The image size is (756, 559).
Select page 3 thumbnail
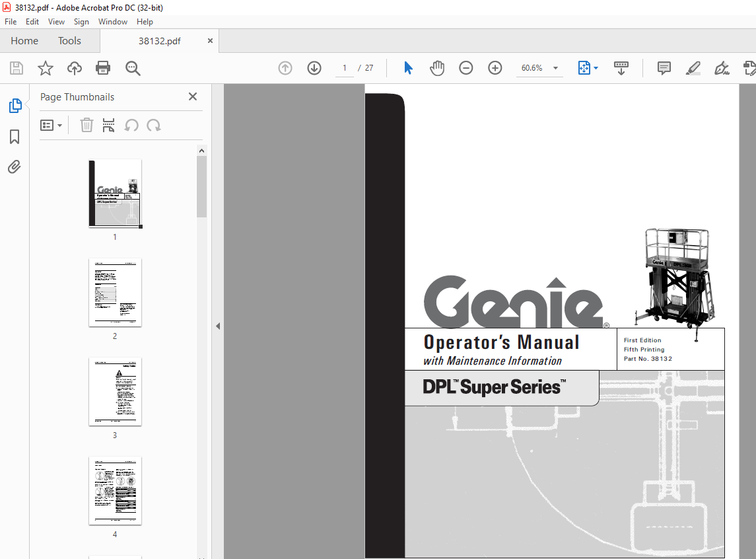(x=116, y=392)
